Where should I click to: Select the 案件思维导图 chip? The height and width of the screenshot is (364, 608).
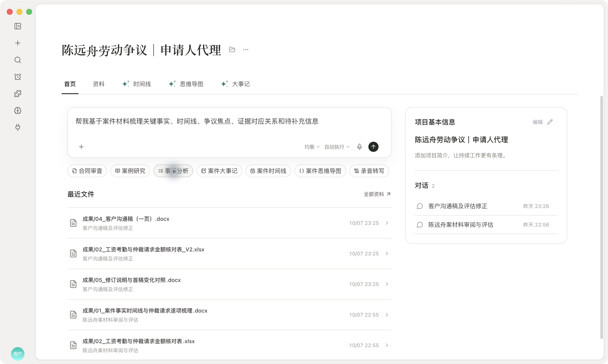point(320,171)
